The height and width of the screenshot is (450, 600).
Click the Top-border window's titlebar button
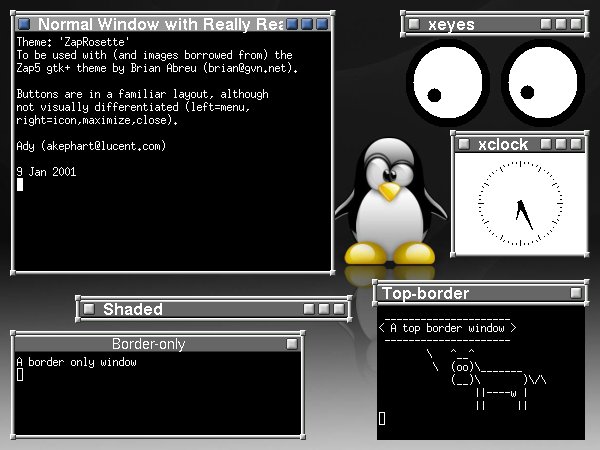[576, 293]
